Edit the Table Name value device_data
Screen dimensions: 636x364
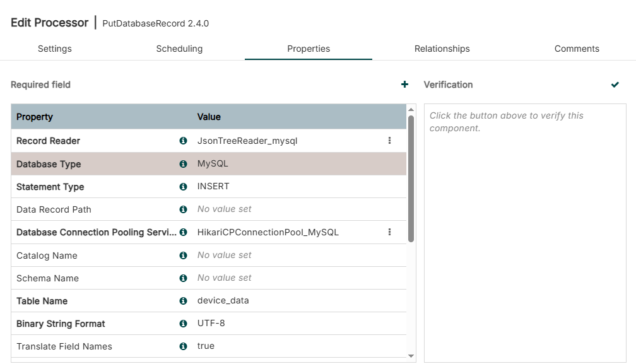[223, 301]
